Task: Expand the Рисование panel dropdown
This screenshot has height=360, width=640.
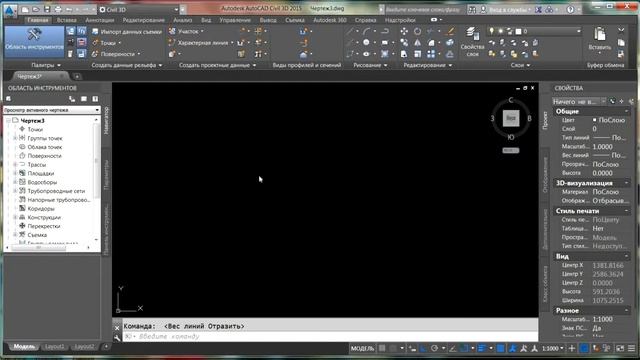Action: (370, 65)
